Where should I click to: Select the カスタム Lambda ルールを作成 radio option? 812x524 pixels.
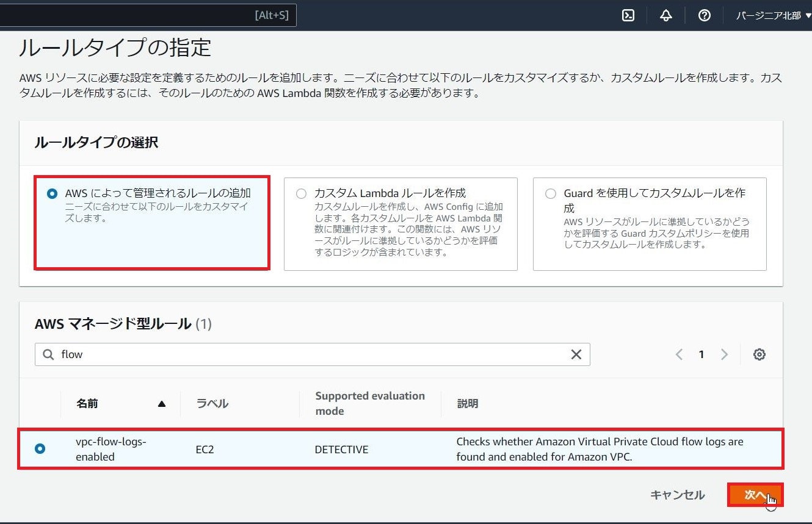coord(301,193)
